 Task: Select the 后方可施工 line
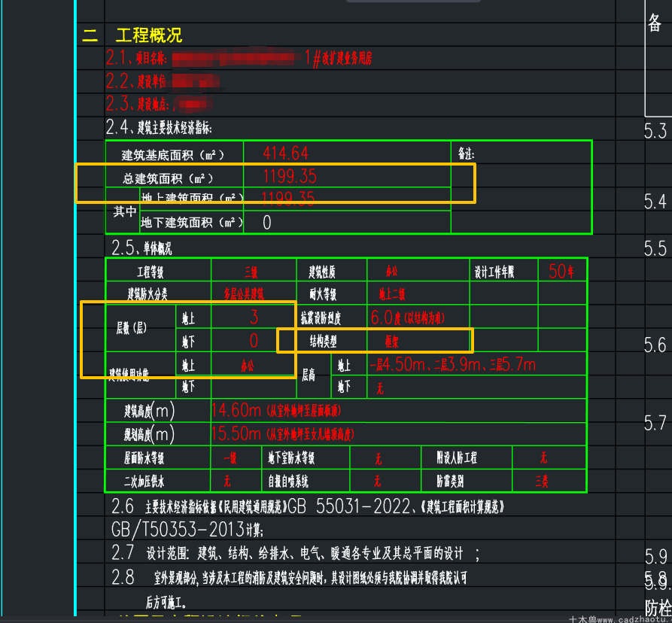click(166, 603)
